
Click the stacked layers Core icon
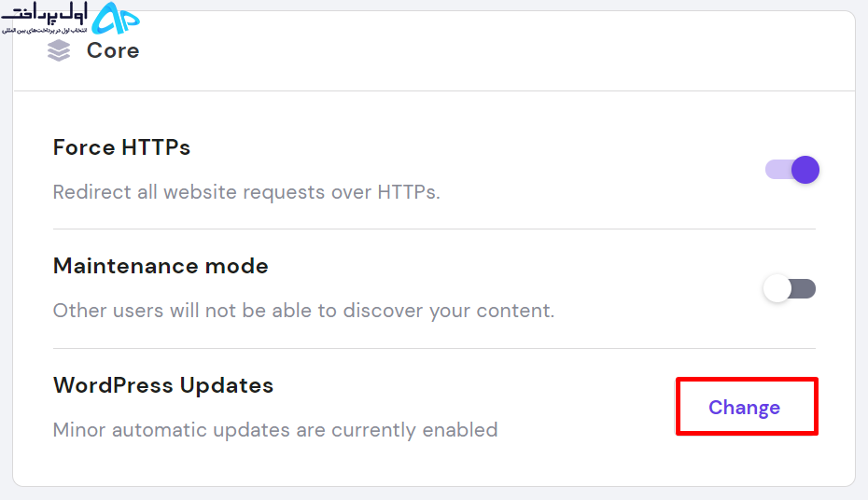click(x=59, y=51)
